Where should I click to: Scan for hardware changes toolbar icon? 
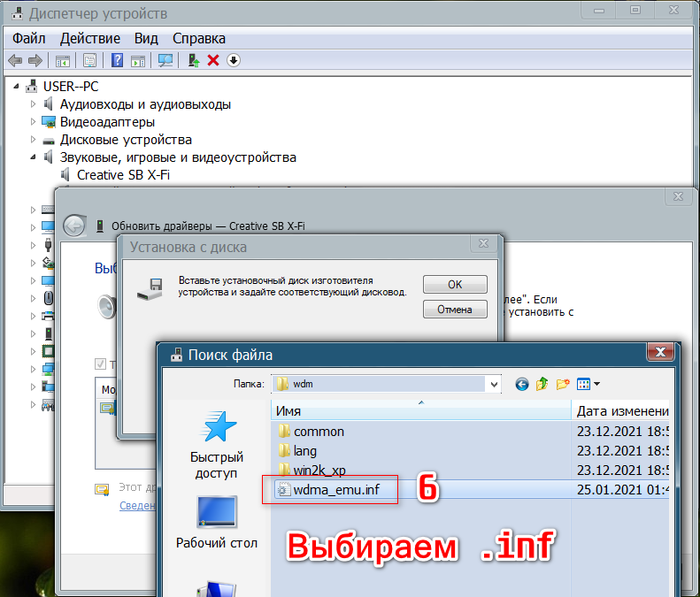pyautogui.click(x=165, y=60)
